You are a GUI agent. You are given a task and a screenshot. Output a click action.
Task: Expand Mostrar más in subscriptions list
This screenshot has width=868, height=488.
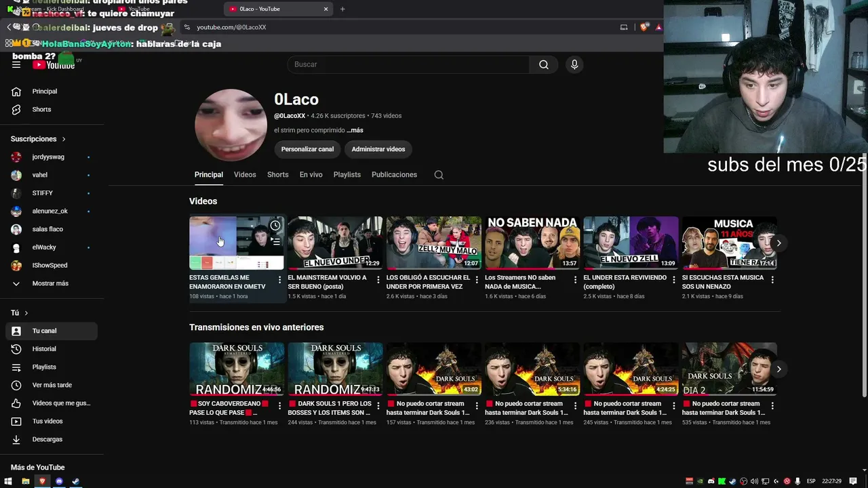[52, 283]
